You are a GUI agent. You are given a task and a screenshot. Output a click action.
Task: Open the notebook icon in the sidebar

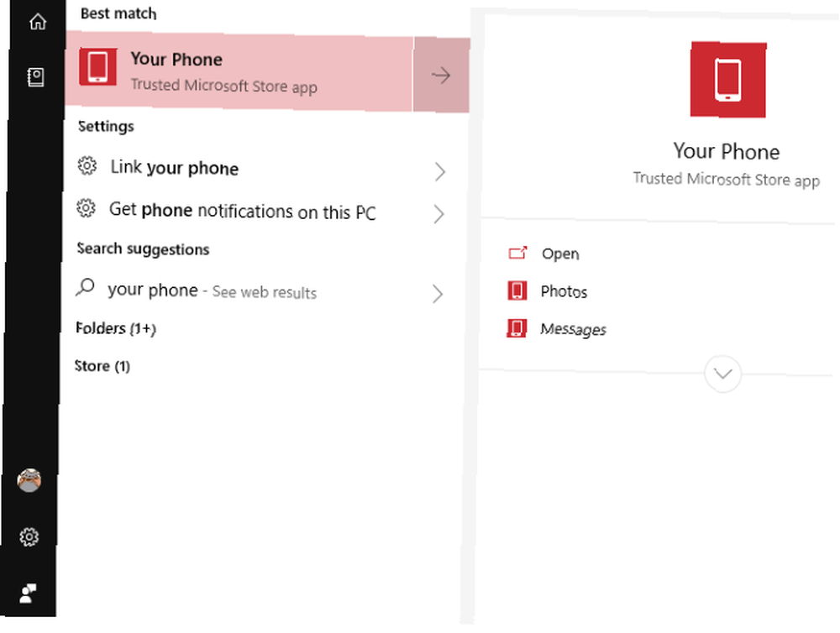tap(36, 77)
